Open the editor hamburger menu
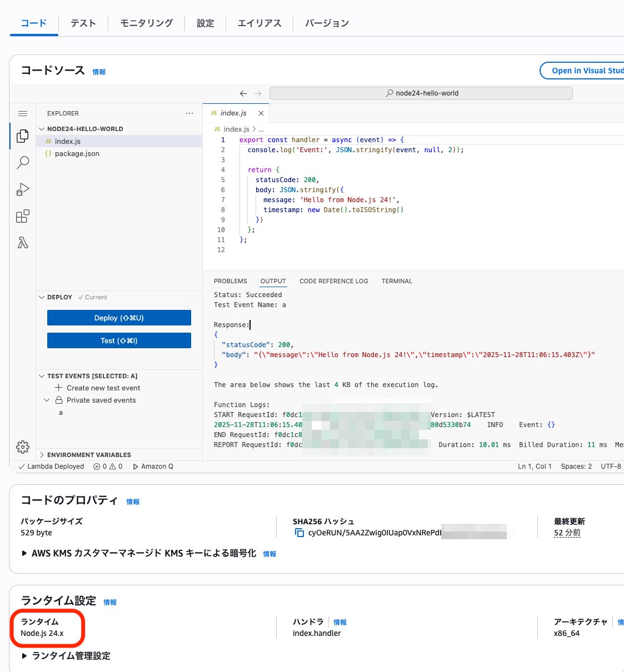This screenshot has height=672, width=624. [22, 113]
